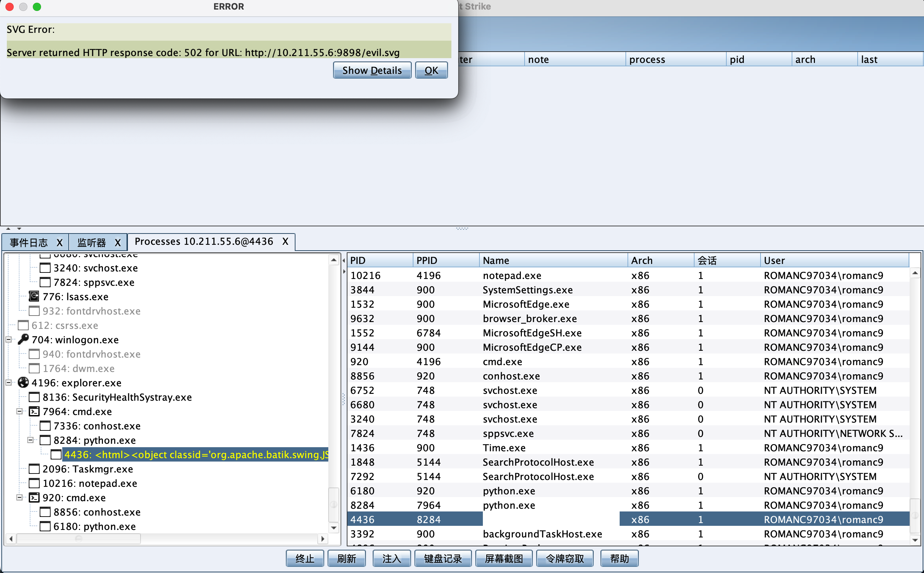
Task: Click the globe icon beside explorer.exe
Action: point(23,382)
